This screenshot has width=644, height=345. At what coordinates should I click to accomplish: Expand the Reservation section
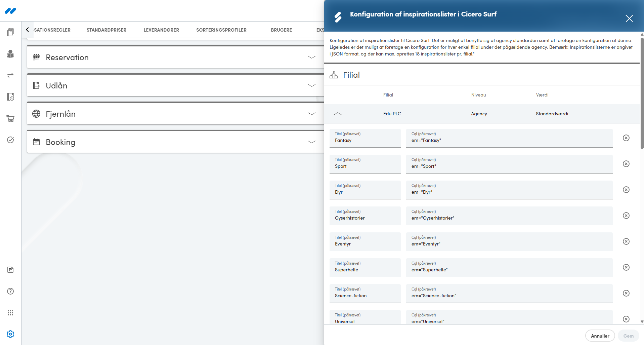176,57
